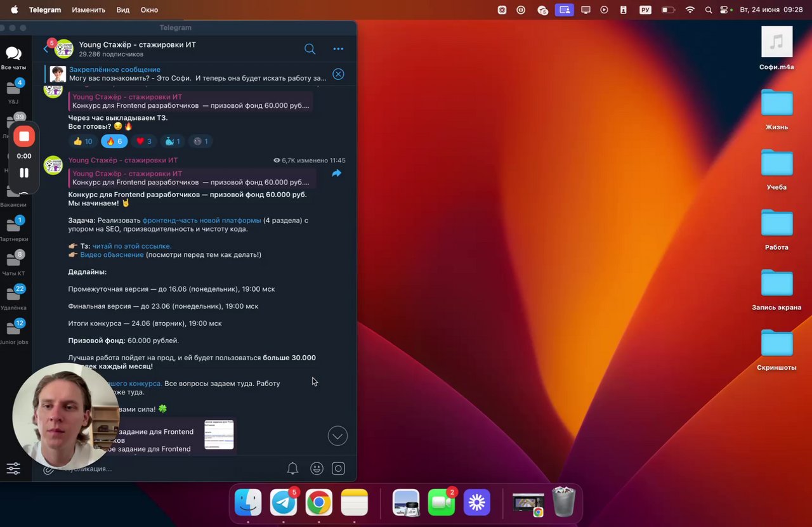Toggle the red heart reaction with 3
812x527 pixels.
[x=144, y=141]
